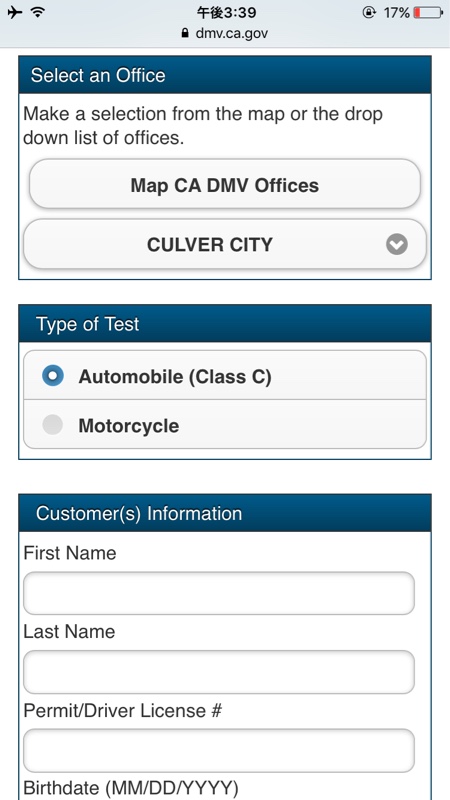
Task: Click the Map CA DMV Offices button
Action: [225, 184]
